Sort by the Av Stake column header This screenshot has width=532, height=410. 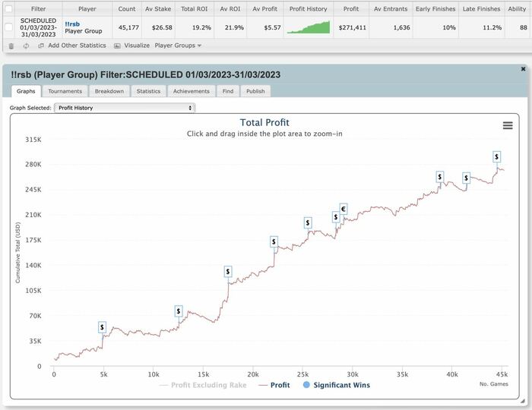tap(158, 9)
